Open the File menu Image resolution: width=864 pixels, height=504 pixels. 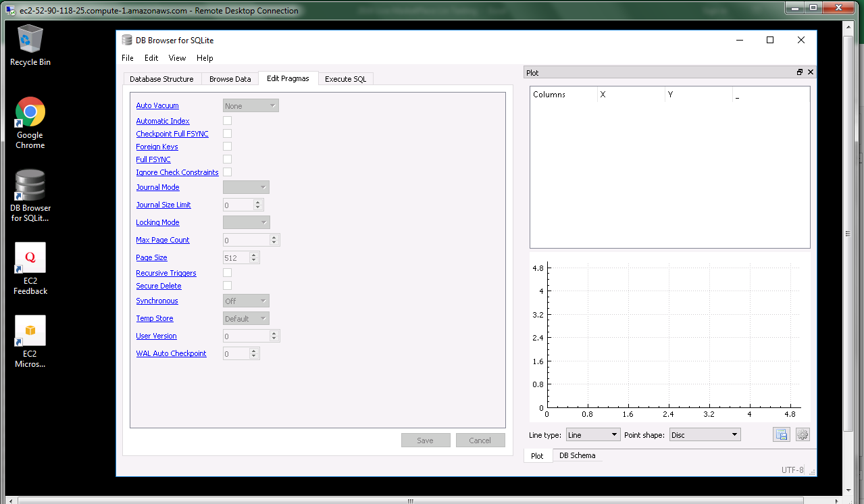[x=127, y=57]
